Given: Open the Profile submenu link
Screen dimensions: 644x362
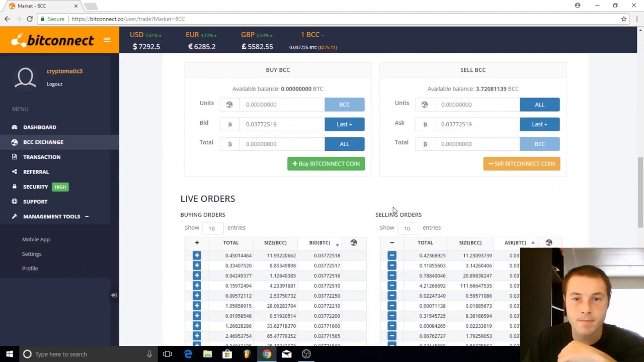Looking at the screenshot, I should 30,268.
